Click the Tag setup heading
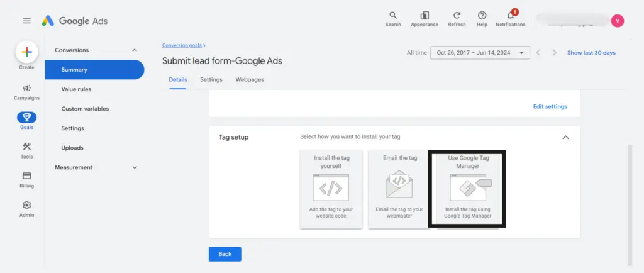The width and height of the screenshot is (644, 273). point(234,138)
